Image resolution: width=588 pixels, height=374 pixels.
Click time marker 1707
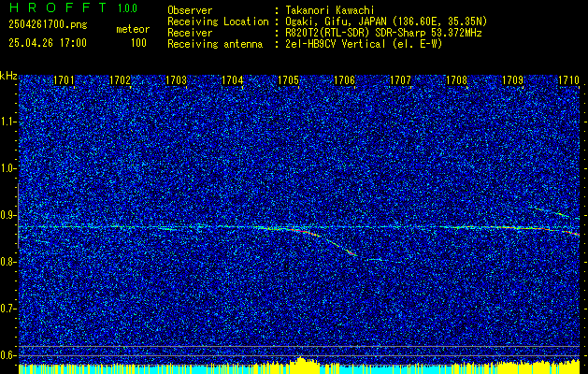(400, 80)
